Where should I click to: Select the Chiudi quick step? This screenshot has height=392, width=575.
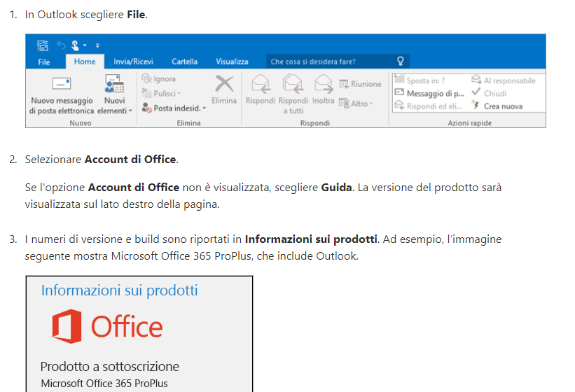click(x=489, y=93)
